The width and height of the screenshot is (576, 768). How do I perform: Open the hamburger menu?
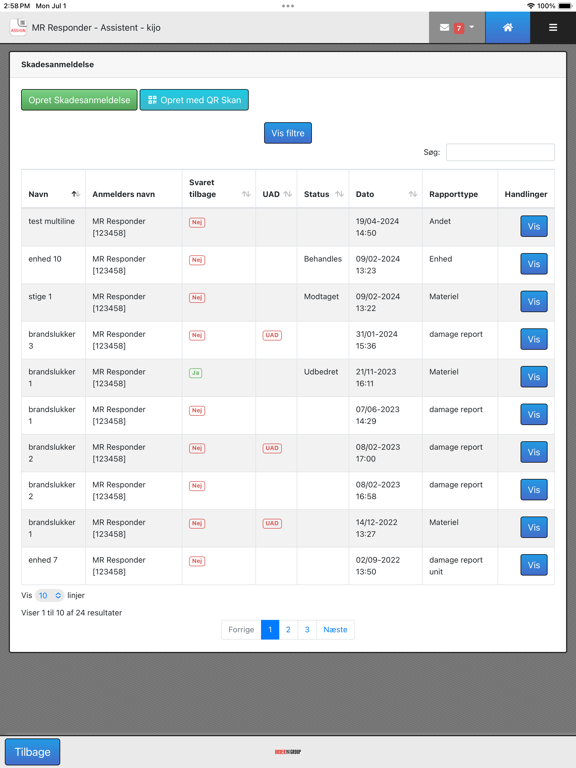click(x=553, y=27)
